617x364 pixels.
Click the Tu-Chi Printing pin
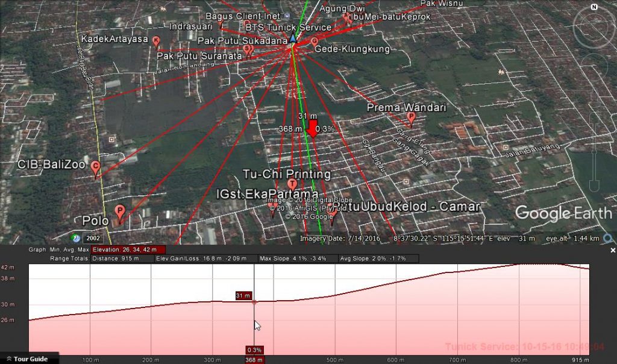coord(292,184)
